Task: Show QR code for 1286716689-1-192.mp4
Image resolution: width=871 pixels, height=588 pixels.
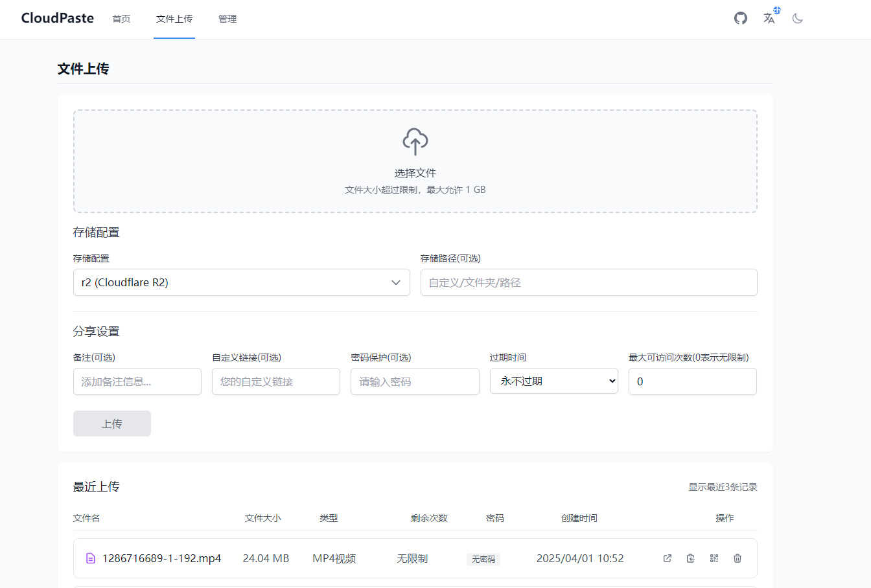Action: tap(714, 558)
